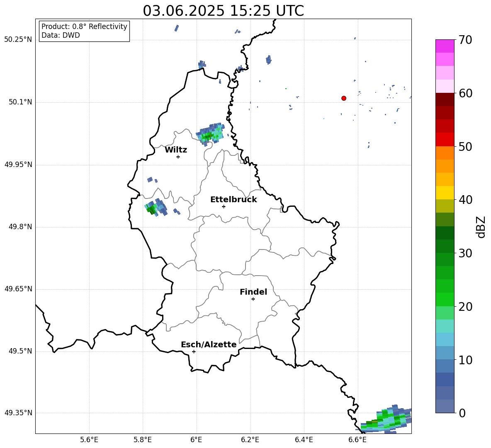491x448 pixels.
Task: Click the "Product: 0.8° Reflectivity" text
Action: 84,27
